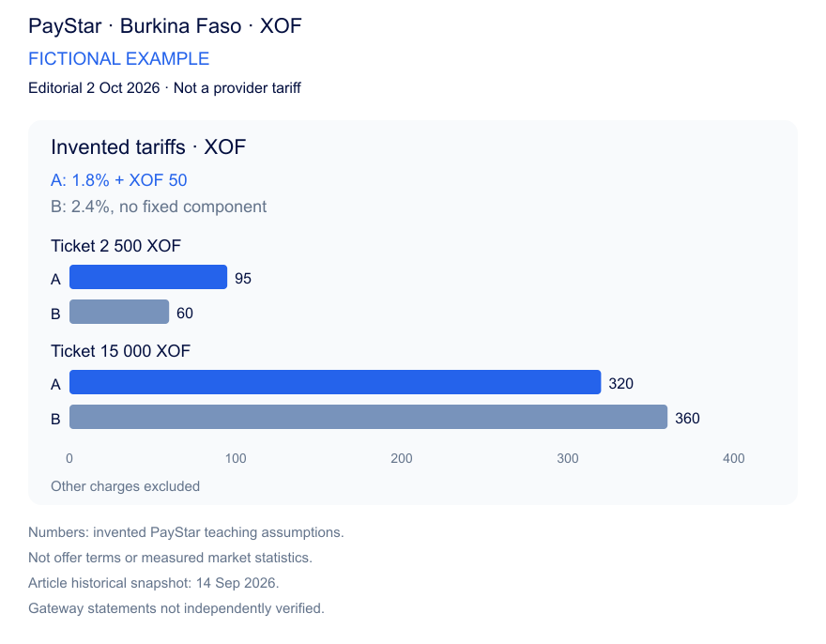Viewport: 826px width, 644px height.
Task: Click the title 'PayStar · Burkina Faso · XOF'
Action: tap(165, 26)
